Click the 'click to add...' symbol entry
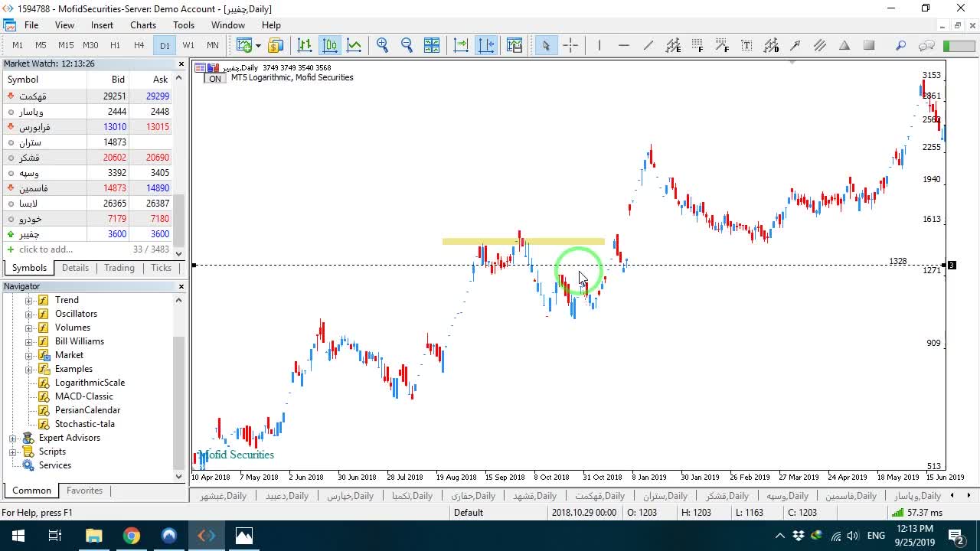 pyautogui.click(x=46, y=249)
